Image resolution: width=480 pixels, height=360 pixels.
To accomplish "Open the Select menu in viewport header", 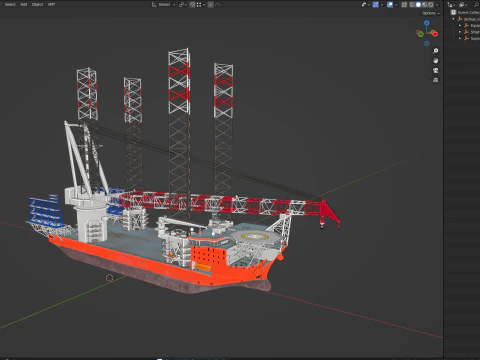I will pos(10,4).
